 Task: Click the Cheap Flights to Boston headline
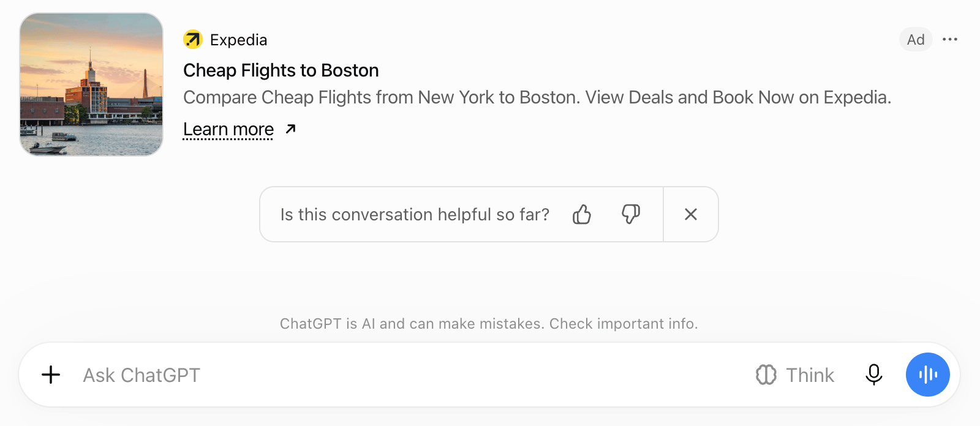point(281,70)
